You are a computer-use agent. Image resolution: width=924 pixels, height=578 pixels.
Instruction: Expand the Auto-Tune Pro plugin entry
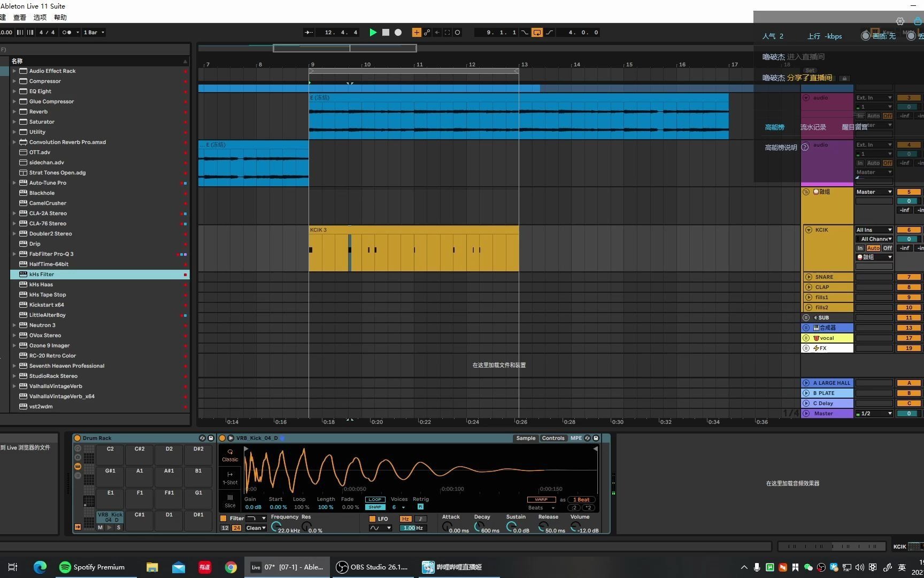pos(14,183)
